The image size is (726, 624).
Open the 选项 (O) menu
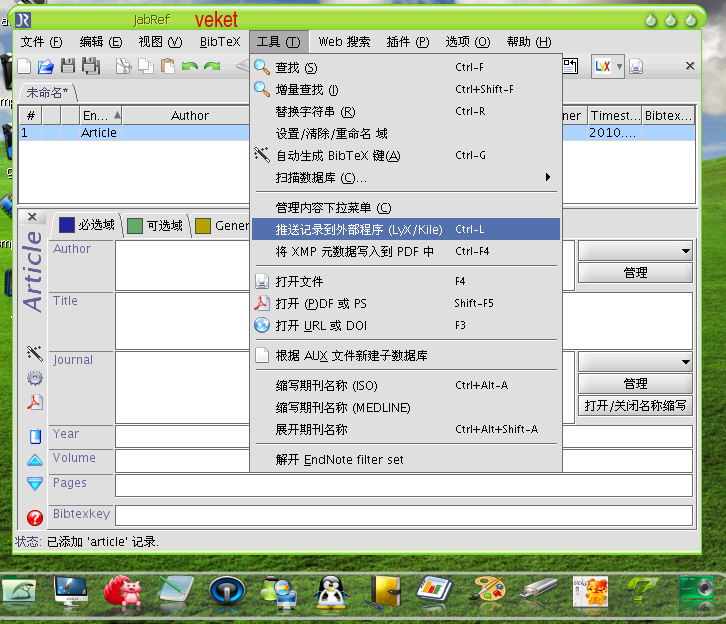[468, 42]
